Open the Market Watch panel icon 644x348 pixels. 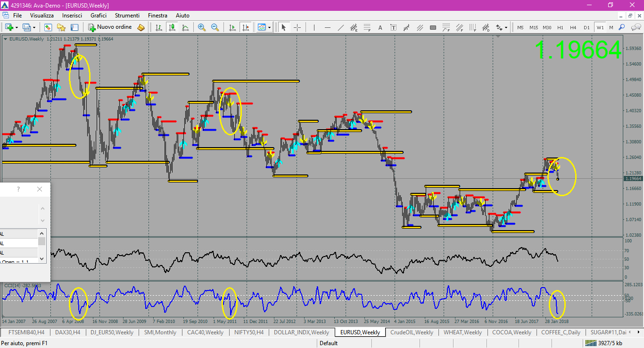48,27
